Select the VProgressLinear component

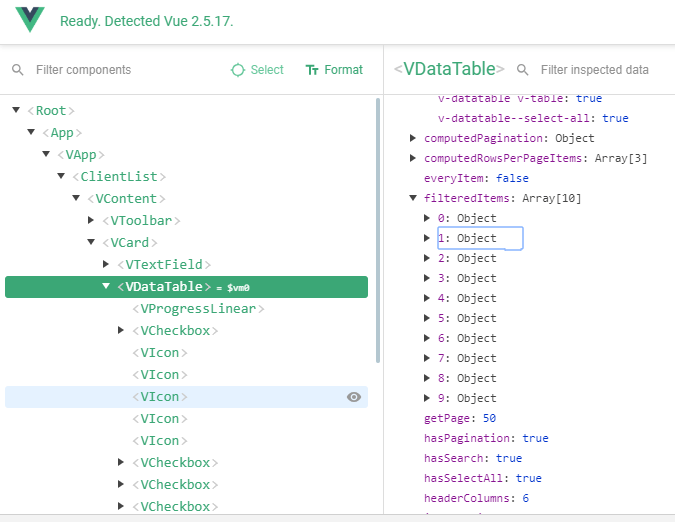[198, 308]
